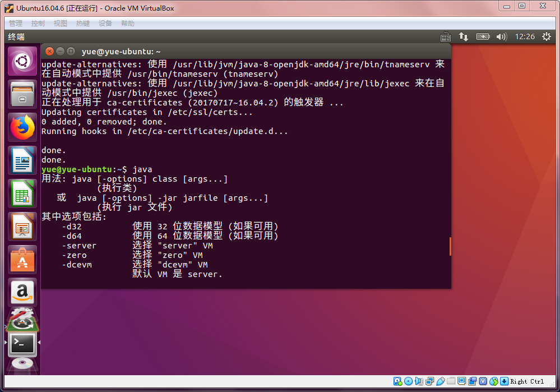Click VirtualBox network adapter status icon
Image resolution: width=560 pixels, height=392 pixels.
pyautogui.click(x=429, y=381)
